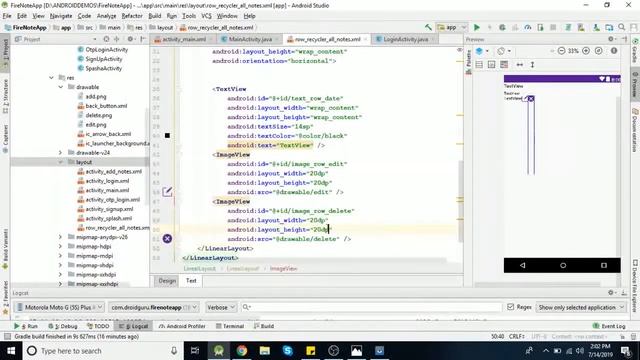Click the Make Project hammer icon
Viewport: 640px width, 360px height.
(x=428, y=27)
